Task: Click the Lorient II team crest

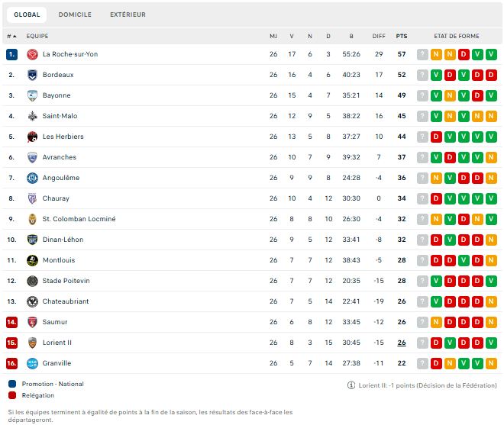Action: tap(33, 343)
